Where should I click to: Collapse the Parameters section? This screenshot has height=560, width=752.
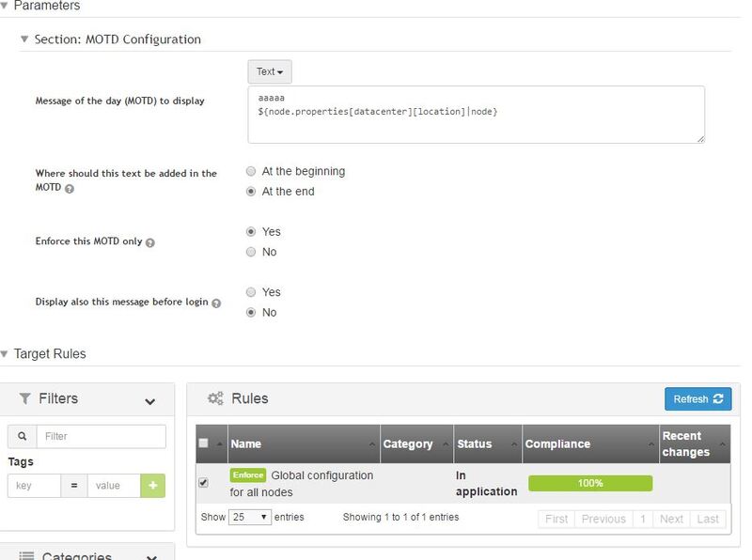[5, 6]
